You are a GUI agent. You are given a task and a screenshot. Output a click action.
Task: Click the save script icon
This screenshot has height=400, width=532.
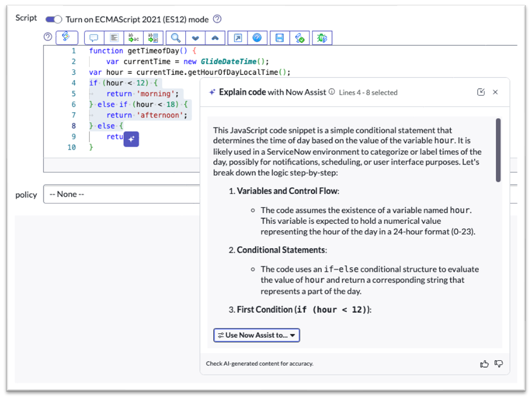[280, 37]
